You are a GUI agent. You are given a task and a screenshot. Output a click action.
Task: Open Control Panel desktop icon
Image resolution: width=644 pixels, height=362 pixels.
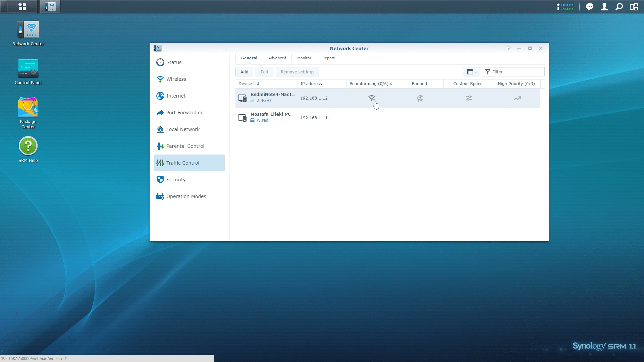pyautogui.click(x=28, y=72)
